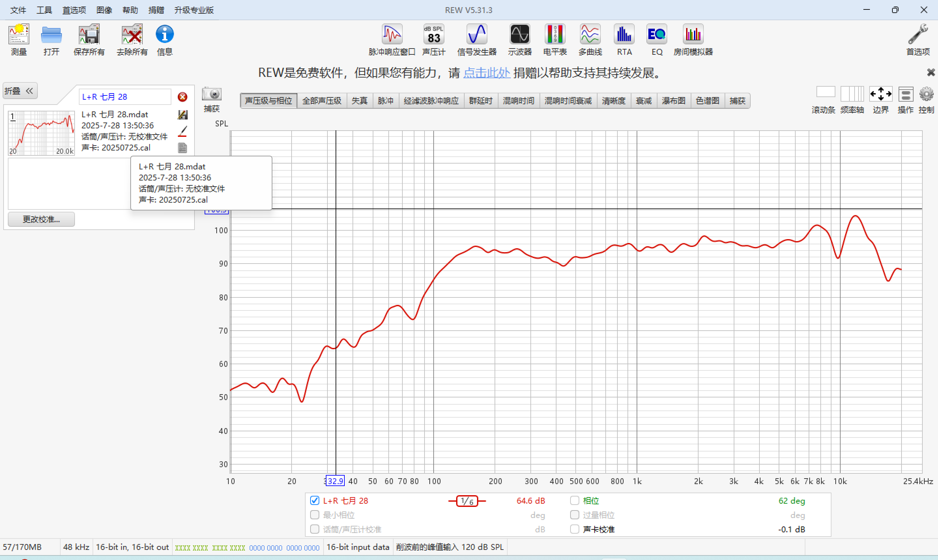Switch to the 全部声压级 tab

click(x=322, y=101)
